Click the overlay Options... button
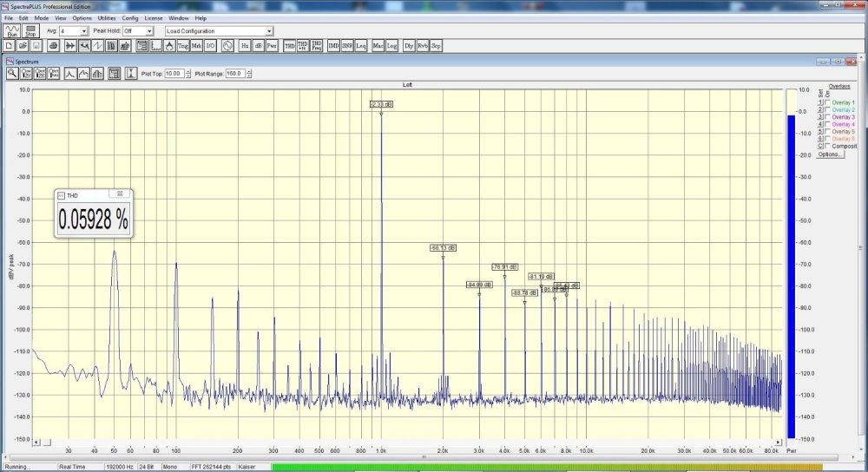Image resolution: width=868 pixels, height=472 pixels. (x=831, y=154)
